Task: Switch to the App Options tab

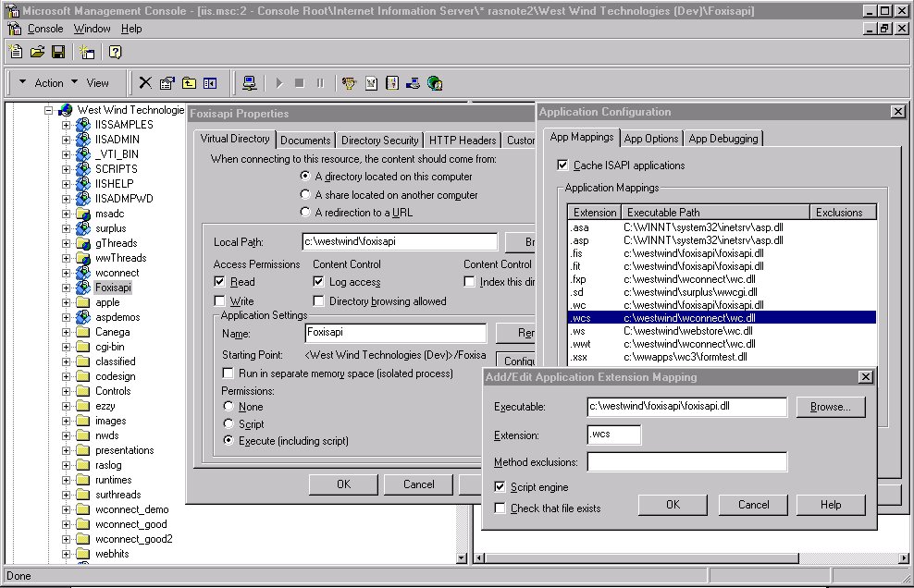Action: 651,138
